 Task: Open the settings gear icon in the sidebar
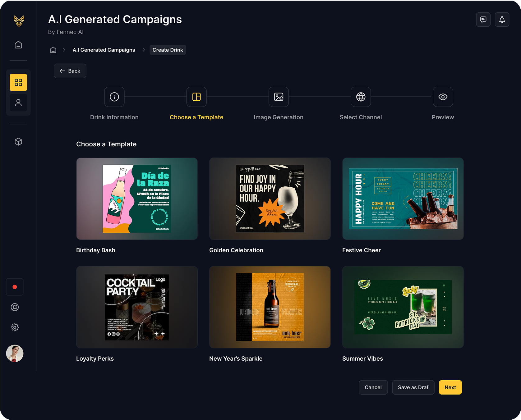[15, 327]
